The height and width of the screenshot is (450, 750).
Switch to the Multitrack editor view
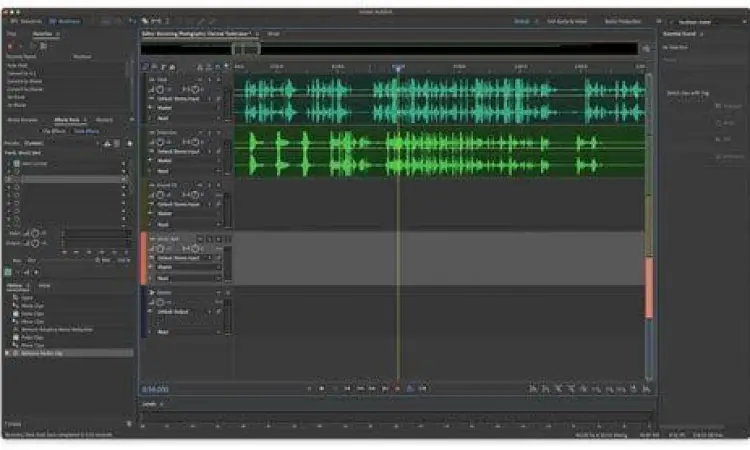pyautogui.click(x=65, y=21)
